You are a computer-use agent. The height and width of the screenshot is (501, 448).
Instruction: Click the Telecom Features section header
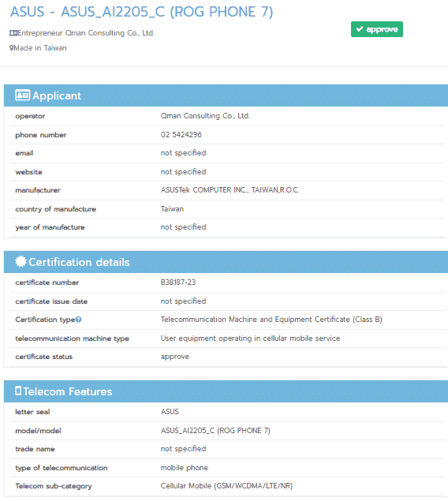pyautogui.click(x=226, y=391)
